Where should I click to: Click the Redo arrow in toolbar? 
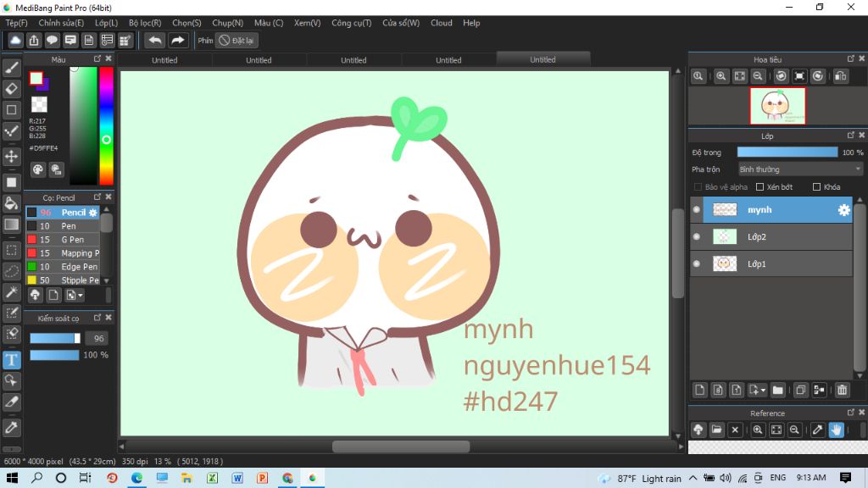[x=178, y=41]
